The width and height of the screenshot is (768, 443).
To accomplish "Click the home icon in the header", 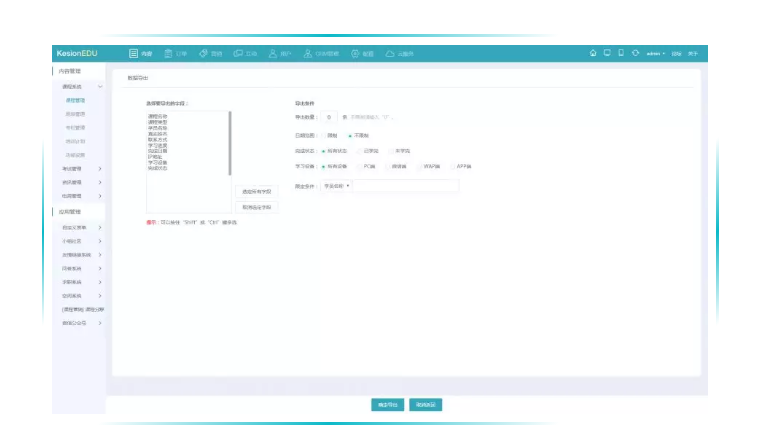I will click(593, 53).
